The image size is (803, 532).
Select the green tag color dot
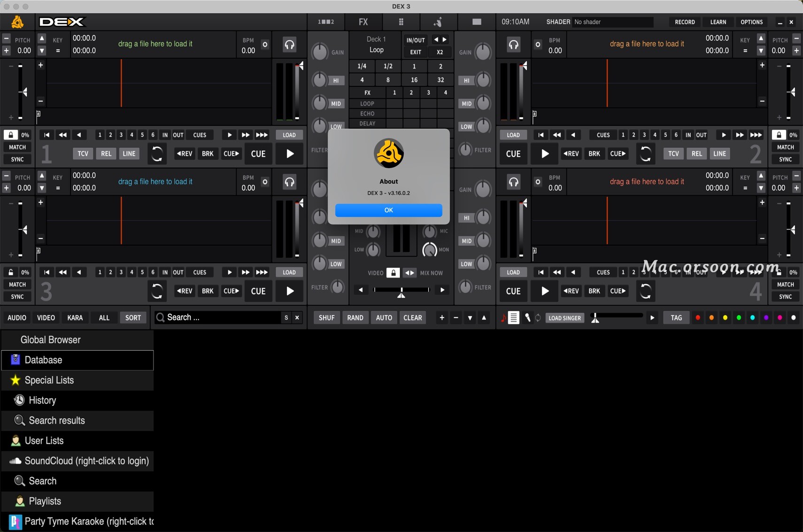(x=739, y=318)
